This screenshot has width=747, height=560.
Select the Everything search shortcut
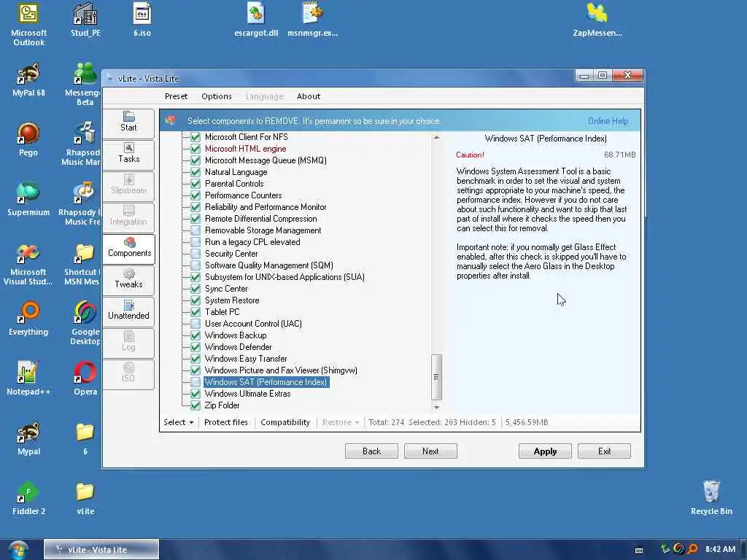(x=28, y=319)
